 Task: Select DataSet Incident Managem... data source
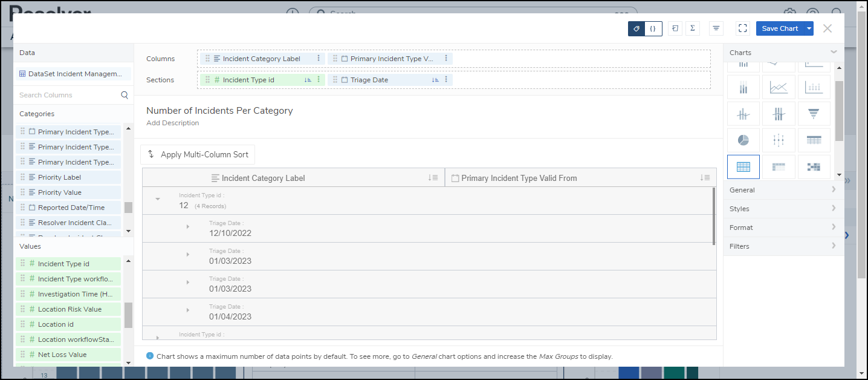coord(73,74)
